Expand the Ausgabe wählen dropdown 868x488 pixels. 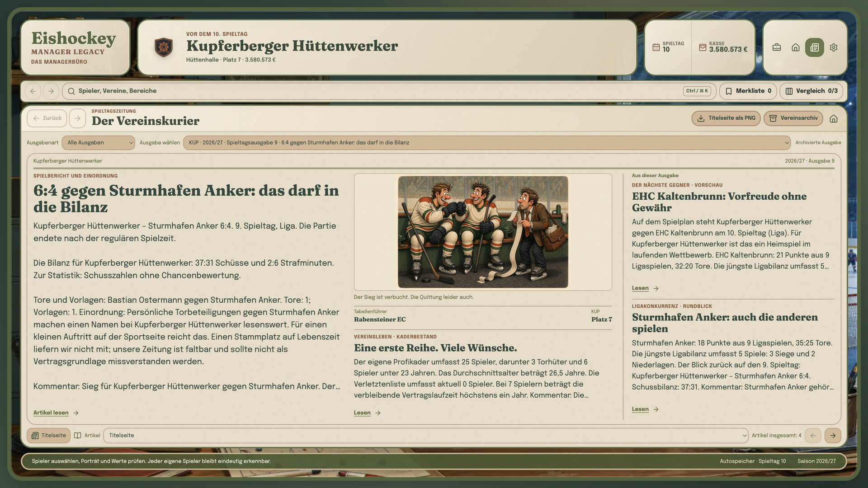click(x=487, y=143)
